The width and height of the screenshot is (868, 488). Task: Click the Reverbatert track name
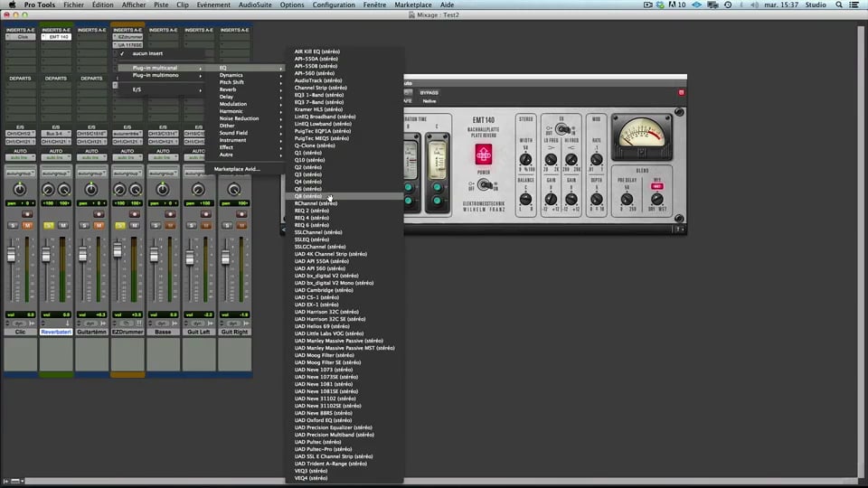(x=56, y=332)
